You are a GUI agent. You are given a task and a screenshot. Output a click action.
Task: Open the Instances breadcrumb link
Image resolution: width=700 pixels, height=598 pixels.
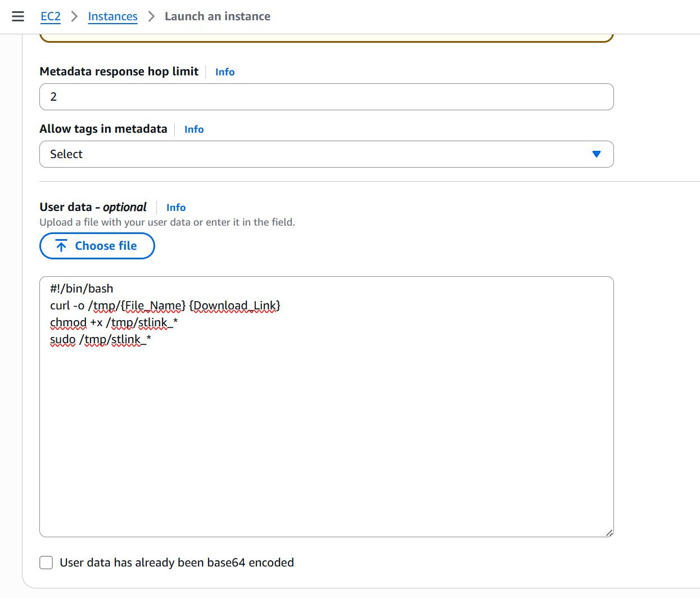pyautogui.click(x=112, y=16)
